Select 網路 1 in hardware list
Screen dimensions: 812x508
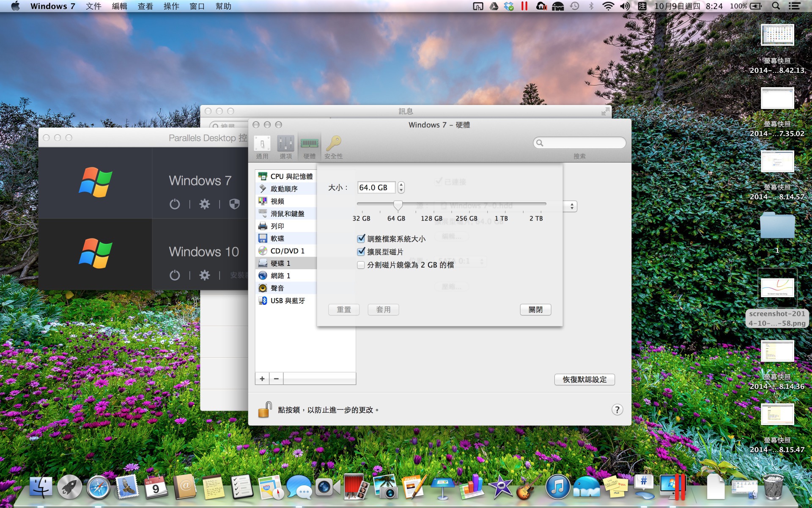286,276
